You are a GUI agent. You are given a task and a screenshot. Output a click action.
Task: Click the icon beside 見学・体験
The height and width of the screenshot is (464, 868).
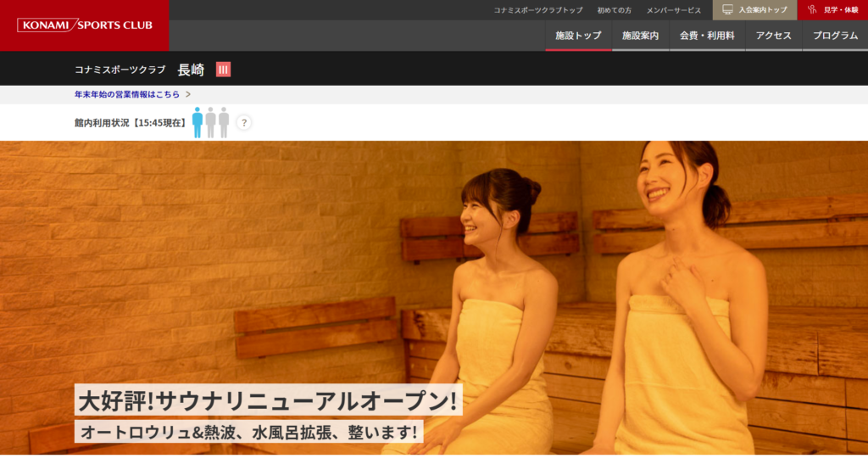811,10
